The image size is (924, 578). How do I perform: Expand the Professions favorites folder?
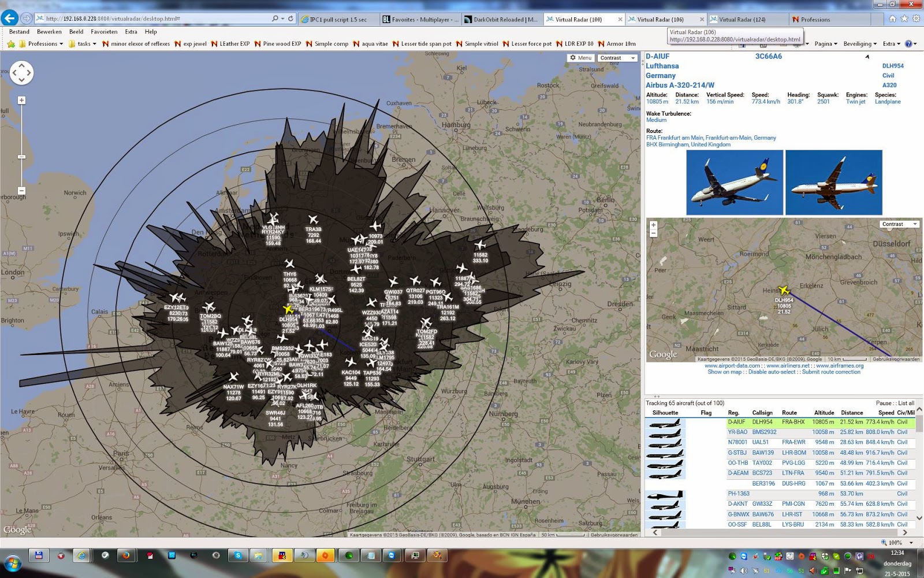(41, 44)
